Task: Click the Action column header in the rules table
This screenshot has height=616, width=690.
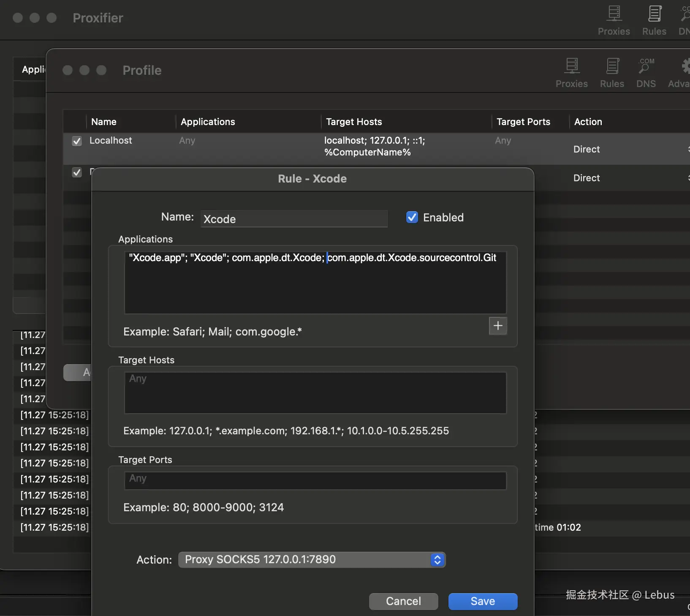Action: tap(588, 122)
